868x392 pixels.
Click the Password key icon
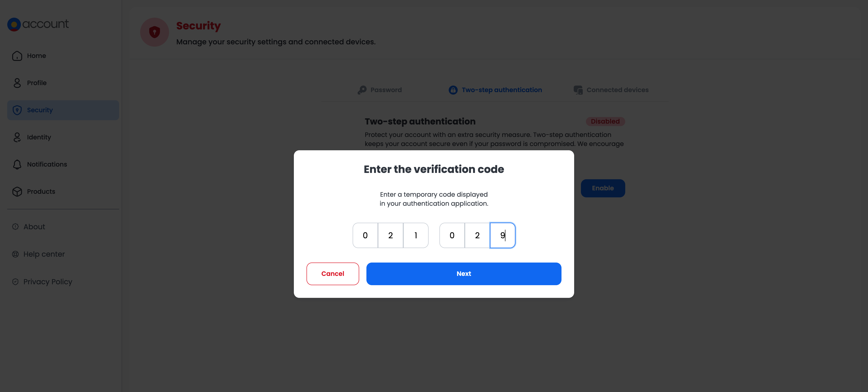(362, 90)
